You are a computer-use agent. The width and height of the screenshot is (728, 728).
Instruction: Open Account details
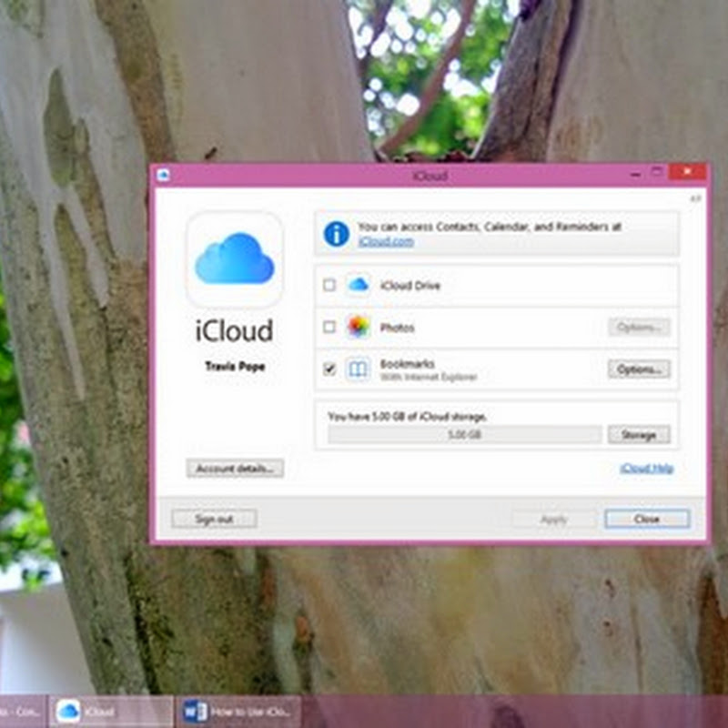point(235,469)
